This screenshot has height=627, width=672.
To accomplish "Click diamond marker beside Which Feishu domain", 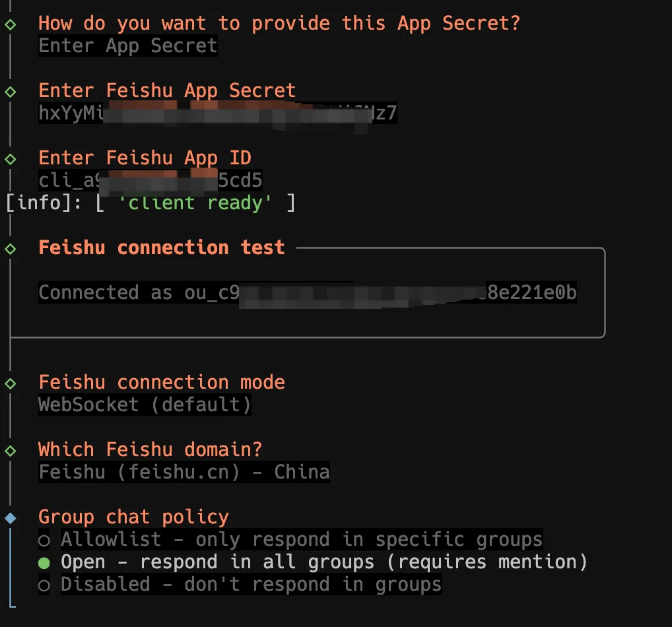I will point(10,451).
